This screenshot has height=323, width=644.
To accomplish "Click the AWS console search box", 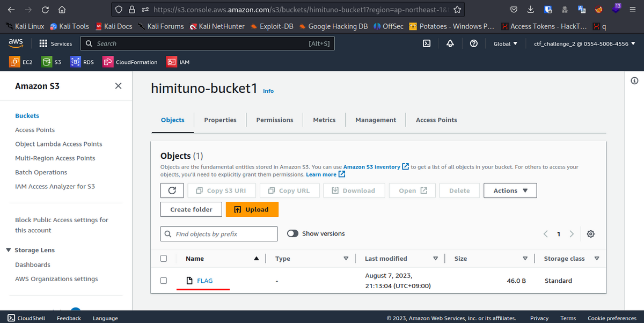I will coord(207,43).
